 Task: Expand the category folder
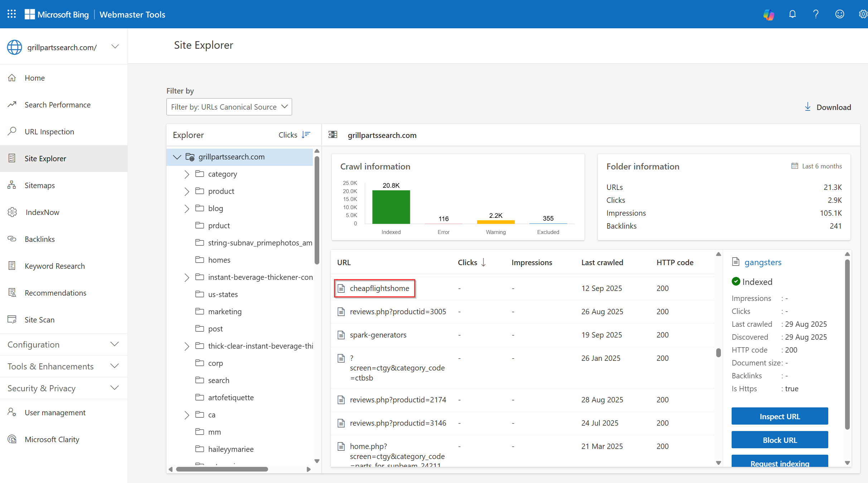(186, 174)
